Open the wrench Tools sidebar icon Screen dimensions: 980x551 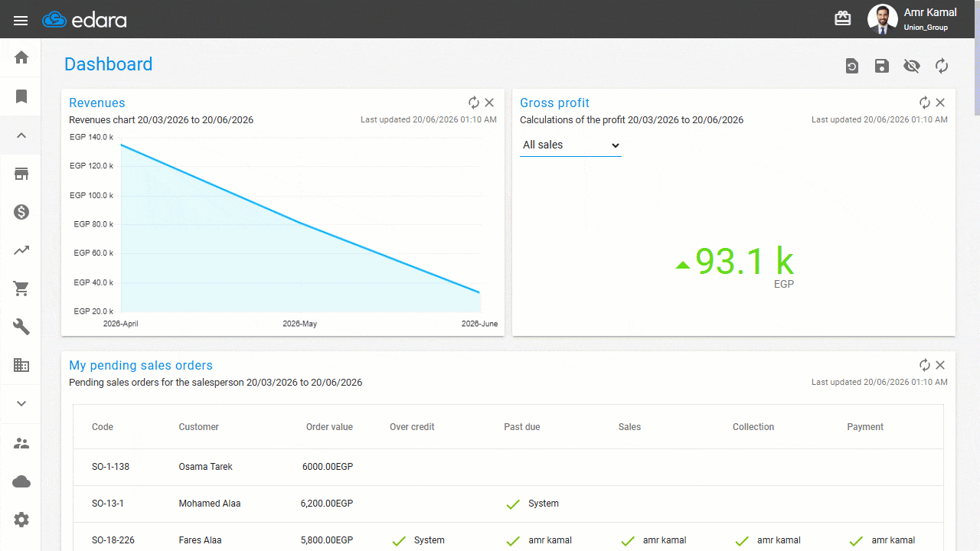pos(21,327)
